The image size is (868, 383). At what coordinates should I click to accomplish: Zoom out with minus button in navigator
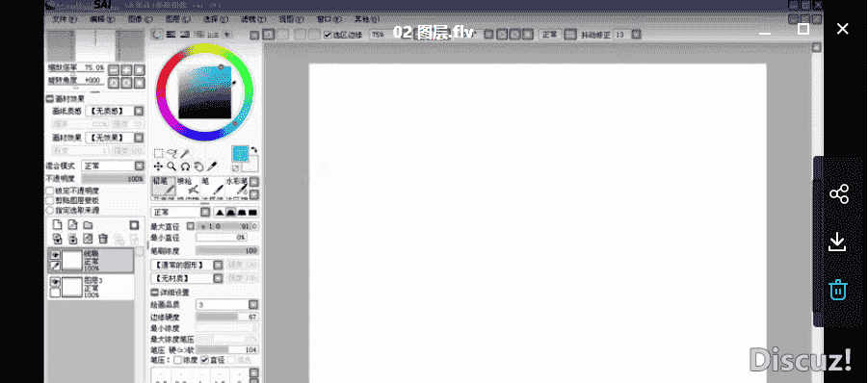114,70
